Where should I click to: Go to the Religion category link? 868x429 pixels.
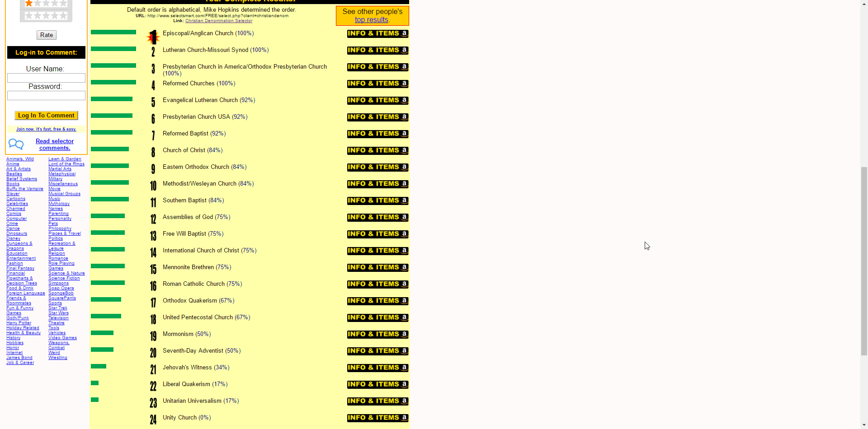[x=57, y=253]
